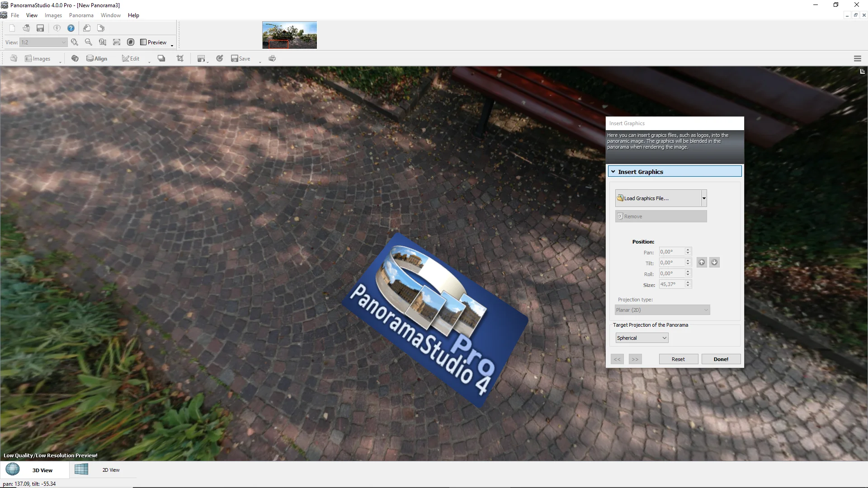Click the Size angle input field
Screen dimensions: 868x488
click(672, 284)
